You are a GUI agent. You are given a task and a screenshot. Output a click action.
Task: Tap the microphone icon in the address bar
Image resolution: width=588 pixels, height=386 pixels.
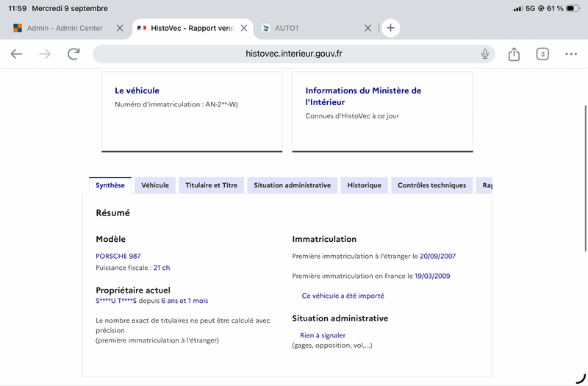coord(485,54)
